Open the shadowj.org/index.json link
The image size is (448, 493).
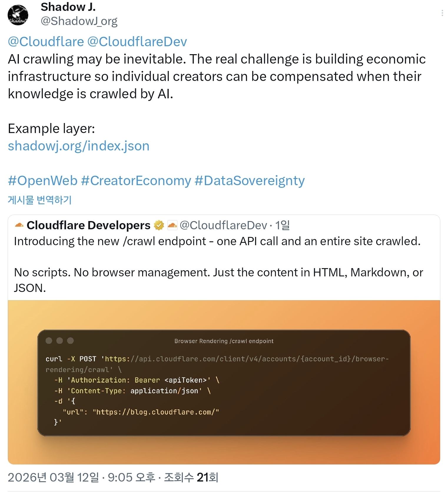click(x=79, y=146)
